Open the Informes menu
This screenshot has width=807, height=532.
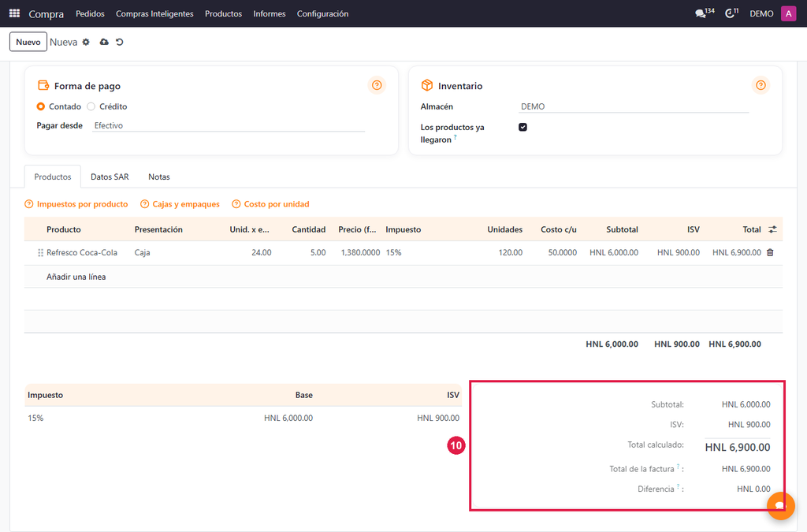point(270,14)
